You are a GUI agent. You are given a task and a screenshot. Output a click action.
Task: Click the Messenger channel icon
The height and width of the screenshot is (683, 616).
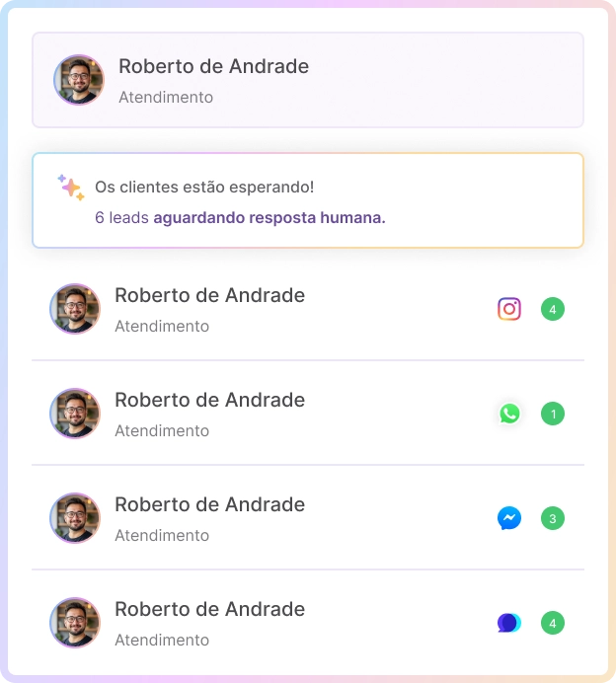point(509,518)
